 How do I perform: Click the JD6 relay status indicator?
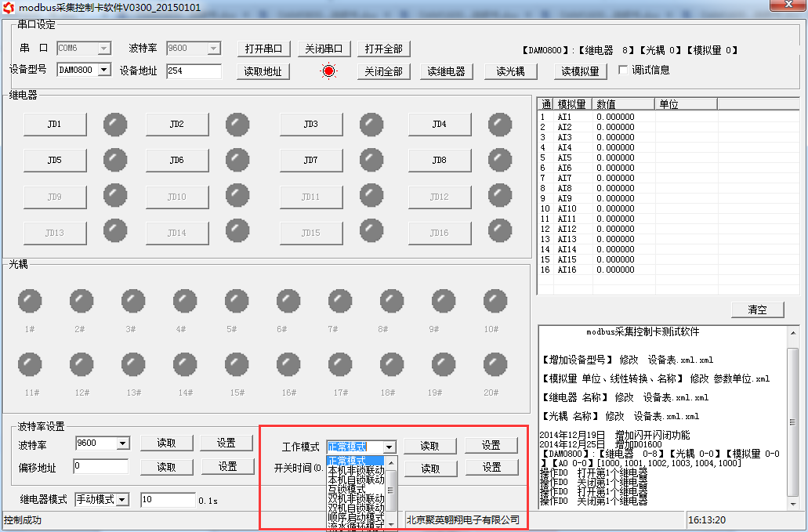tap(237, 160)
